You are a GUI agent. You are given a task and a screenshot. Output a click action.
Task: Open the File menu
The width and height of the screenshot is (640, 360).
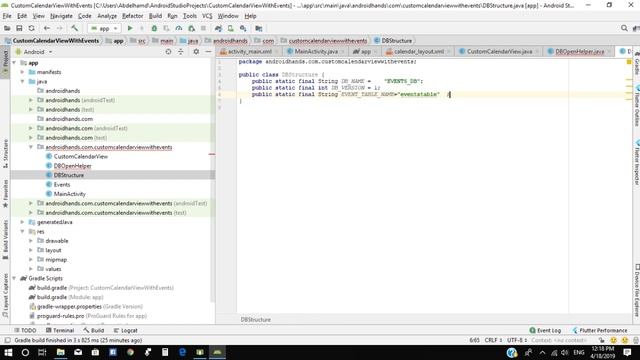tap(7, 16)
